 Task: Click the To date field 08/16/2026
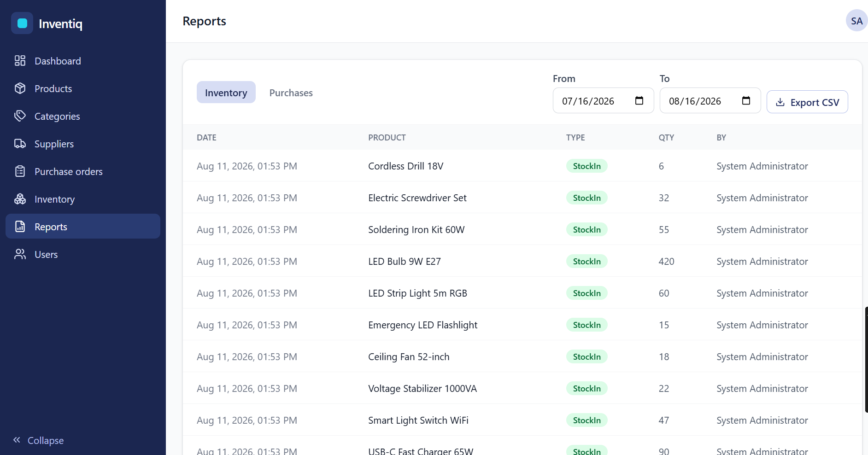point(710,100)
